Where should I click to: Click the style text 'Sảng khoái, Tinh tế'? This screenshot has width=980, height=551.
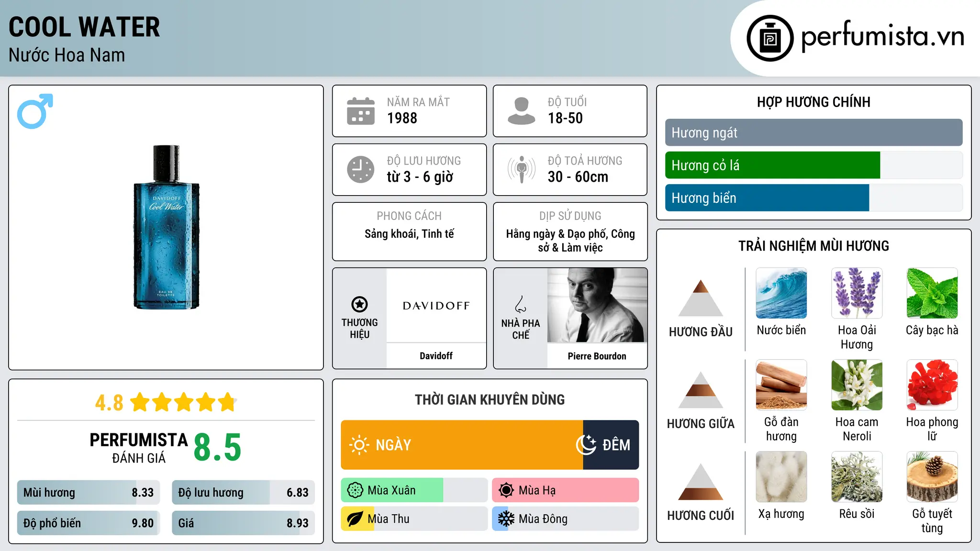[x=409, y=234]
